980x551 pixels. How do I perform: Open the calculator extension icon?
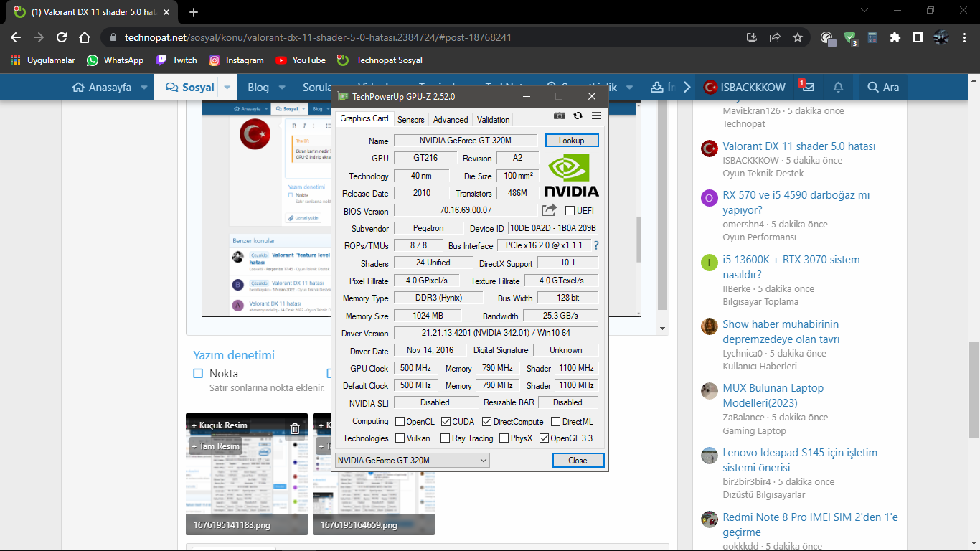coord(872,37)
